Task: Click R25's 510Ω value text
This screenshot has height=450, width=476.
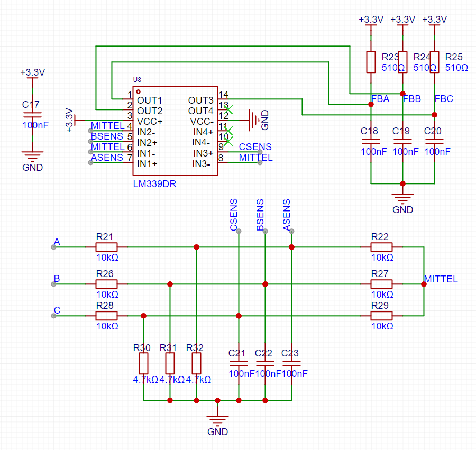Action: pos(456,67)
